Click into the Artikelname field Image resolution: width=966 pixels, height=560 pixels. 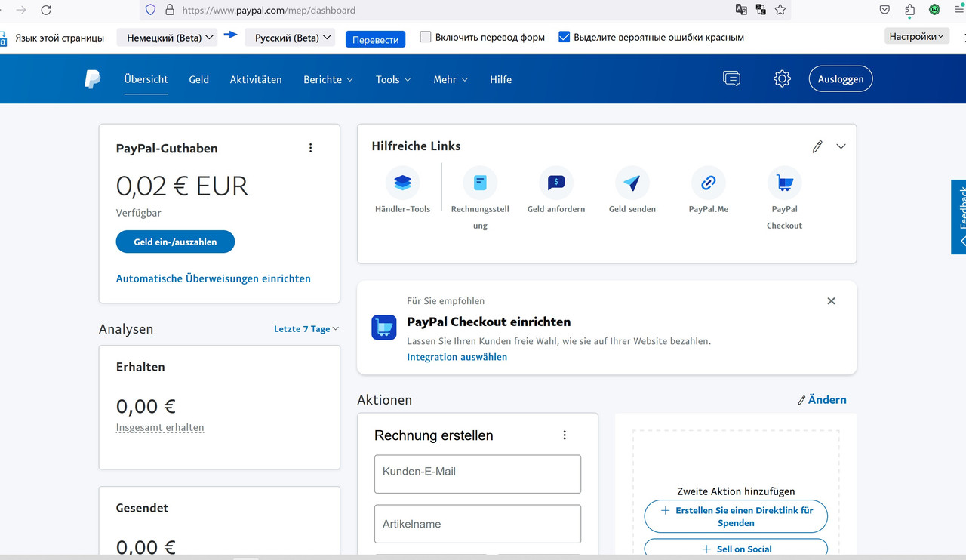pyautogui.click(x=478, y=524)
